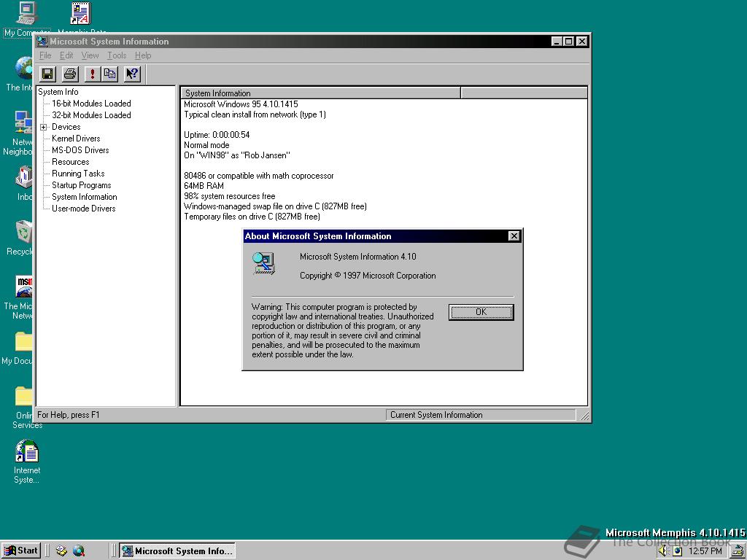The height and width of the screenshot is (560, 747).
Task: Click 'Windows-managed swap file on drive C' line
Action: point(275,206)
